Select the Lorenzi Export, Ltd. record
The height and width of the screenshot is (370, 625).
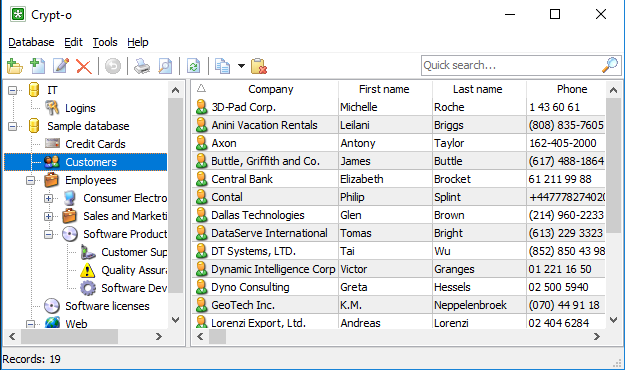coord(399,322)
